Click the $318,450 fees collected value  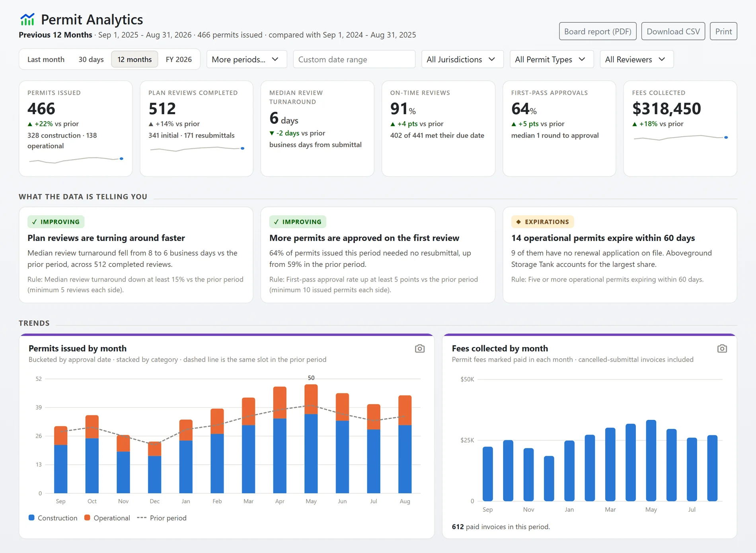pos(666,109)
